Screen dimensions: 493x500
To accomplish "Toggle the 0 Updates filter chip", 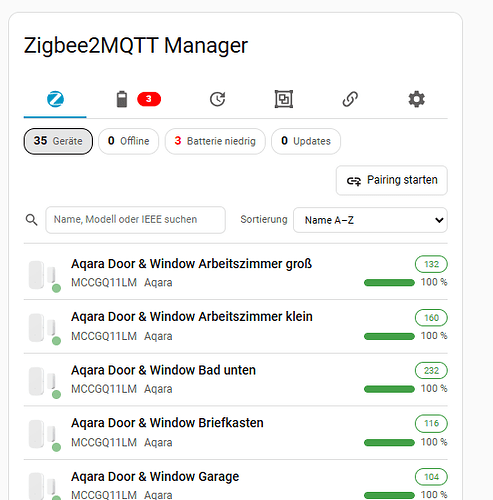I will coord(306,141).
